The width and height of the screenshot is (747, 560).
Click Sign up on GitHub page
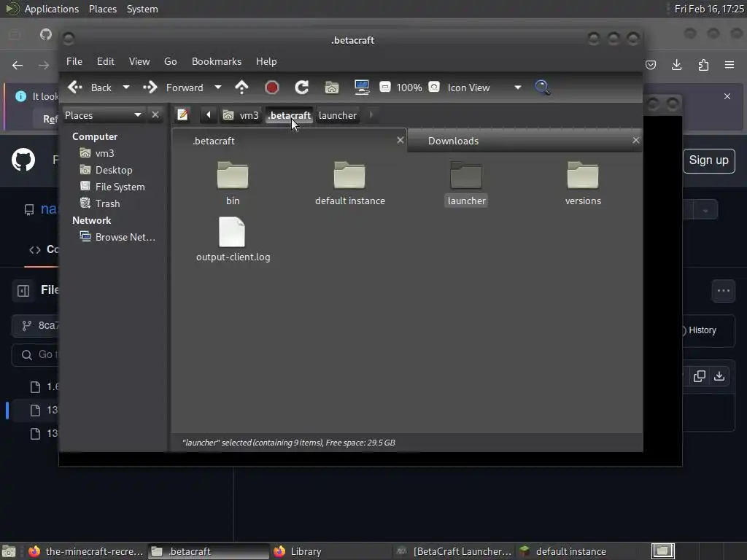708,160
